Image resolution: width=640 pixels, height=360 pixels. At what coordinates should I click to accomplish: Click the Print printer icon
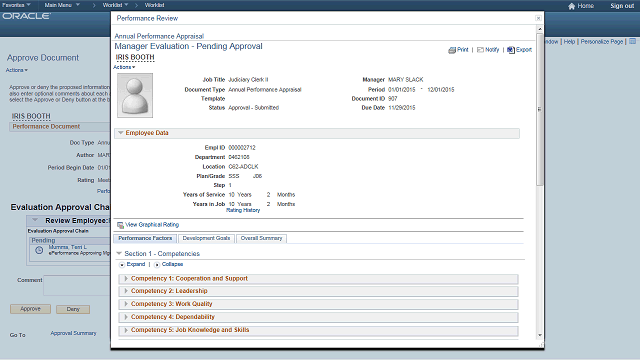(x=452, y=50)
